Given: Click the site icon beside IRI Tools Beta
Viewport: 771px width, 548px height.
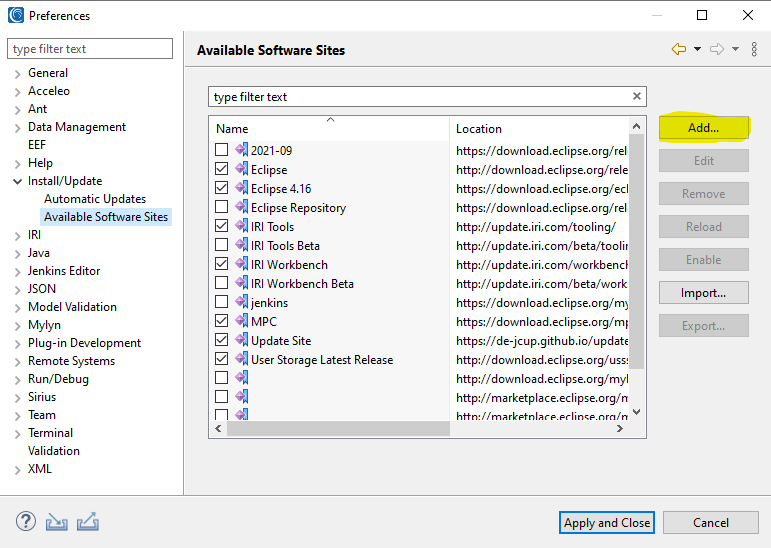Looking at the screenshot, I should point(241,245).
